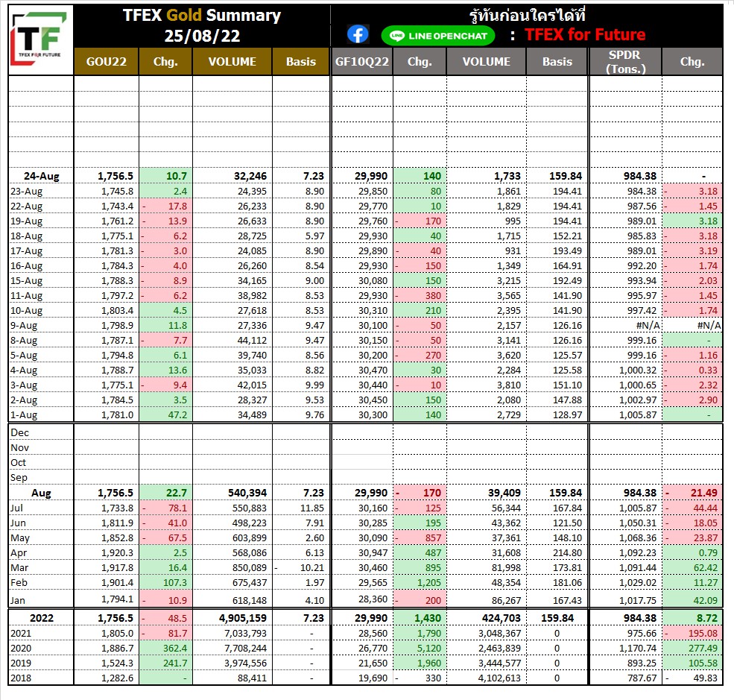Viewport: 734px width, 700px height.
Task: Select the GF10Q22 column header
Action: pyautogui.click(x=362, y=61)
